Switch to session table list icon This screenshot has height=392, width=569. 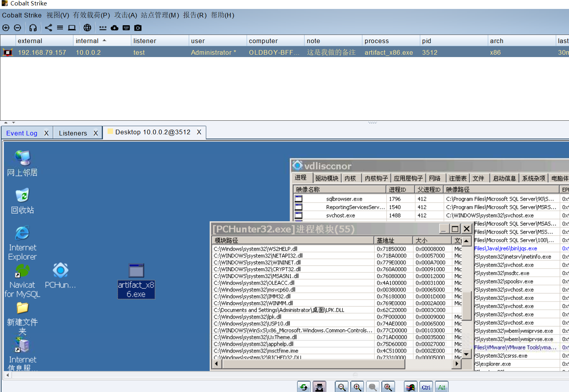point(60,28)
